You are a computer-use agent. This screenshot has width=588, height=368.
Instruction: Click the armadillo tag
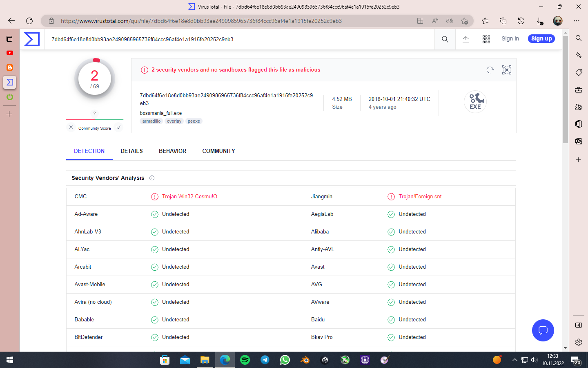[151, 121]
